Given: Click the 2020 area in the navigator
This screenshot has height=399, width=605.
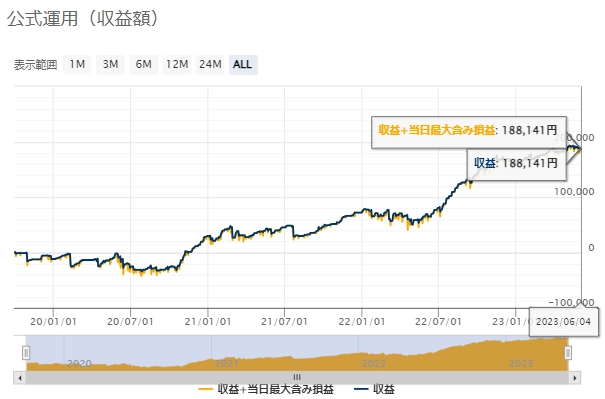Looking at the screenshot, I should [x=79, y=363].
